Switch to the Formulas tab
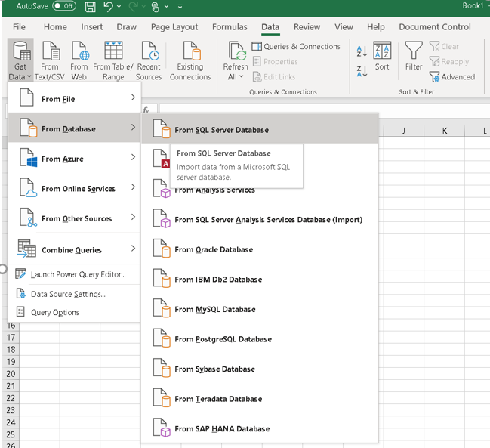490x448 pixels. click(230, 27)
